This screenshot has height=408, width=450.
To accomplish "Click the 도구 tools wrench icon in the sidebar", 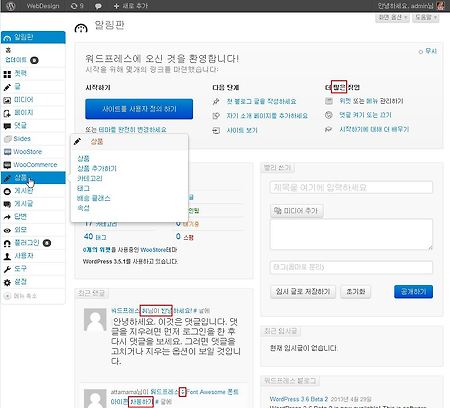I will point(7,269).
